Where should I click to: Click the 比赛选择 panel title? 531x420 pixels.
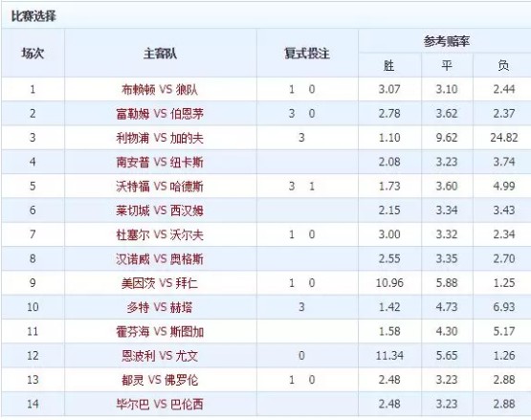(x=33, y=16)
